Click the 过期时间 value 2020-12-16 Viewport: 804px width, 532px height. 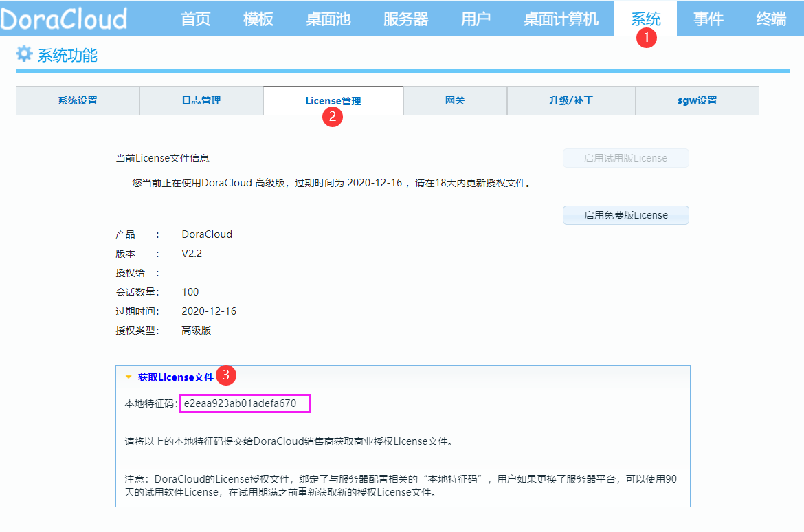(209, 311)
